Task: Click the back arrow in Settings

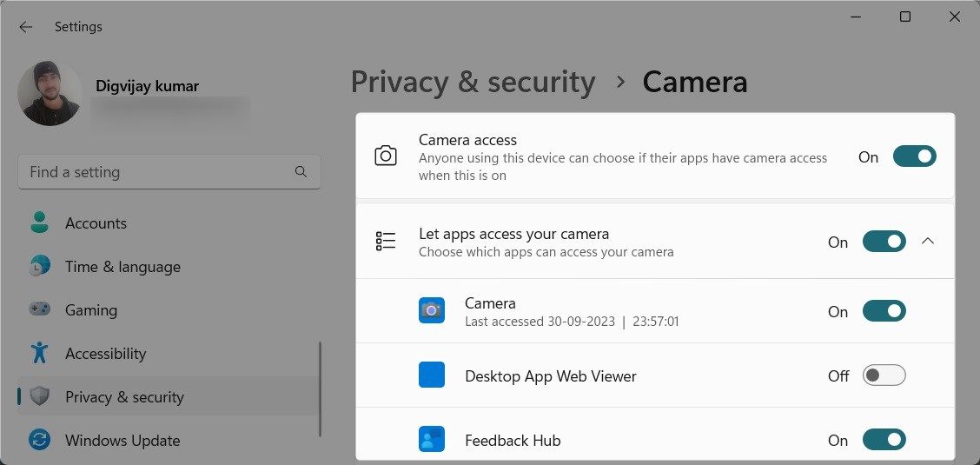Action: [x=26, y=27]
